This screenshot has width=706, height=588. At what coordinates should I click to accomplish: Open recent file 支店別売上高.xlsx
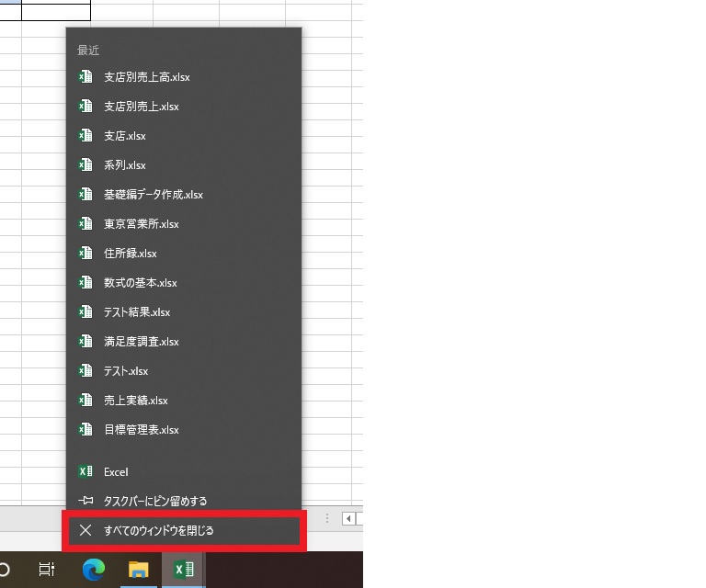tap(184, 77)
